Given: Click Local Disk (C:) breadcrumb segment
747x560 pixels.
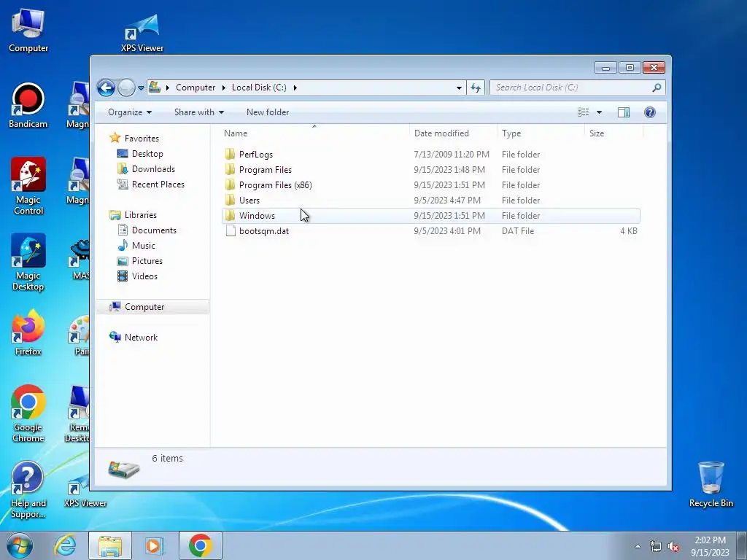Looking at the screenshot, I should [x=259, y=87].
